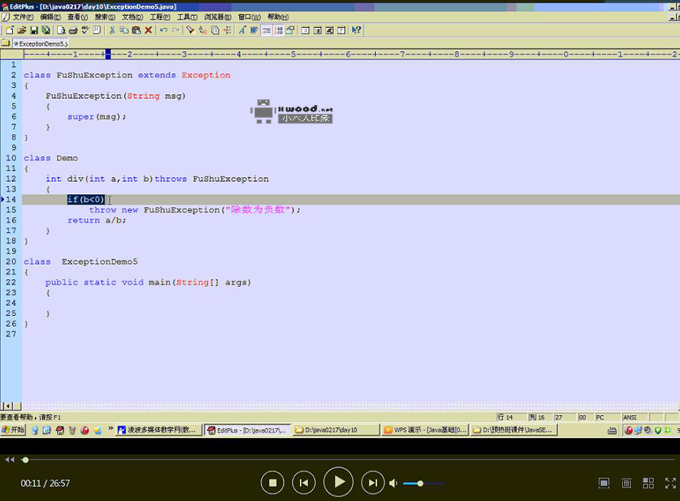The image size is (680, 501).
Task: Select the ExceptionDemo5.java document tab
Action: pos(40,43)
